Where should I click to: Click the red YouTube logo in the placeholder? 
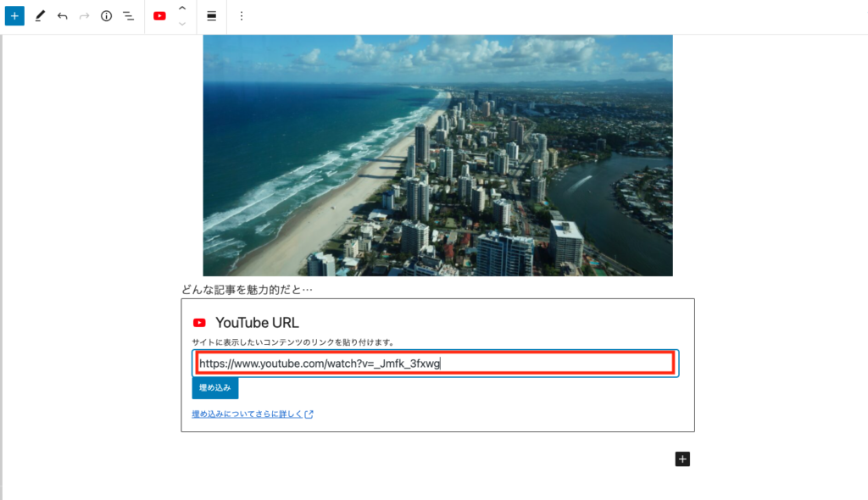(x=199, y=323)
